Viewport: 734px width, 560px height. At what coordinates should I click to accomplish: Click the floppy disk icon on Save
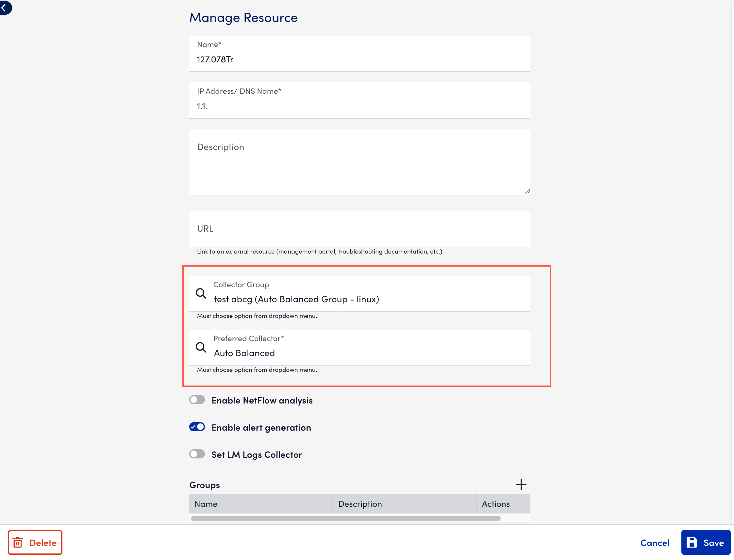coord(692,543)
